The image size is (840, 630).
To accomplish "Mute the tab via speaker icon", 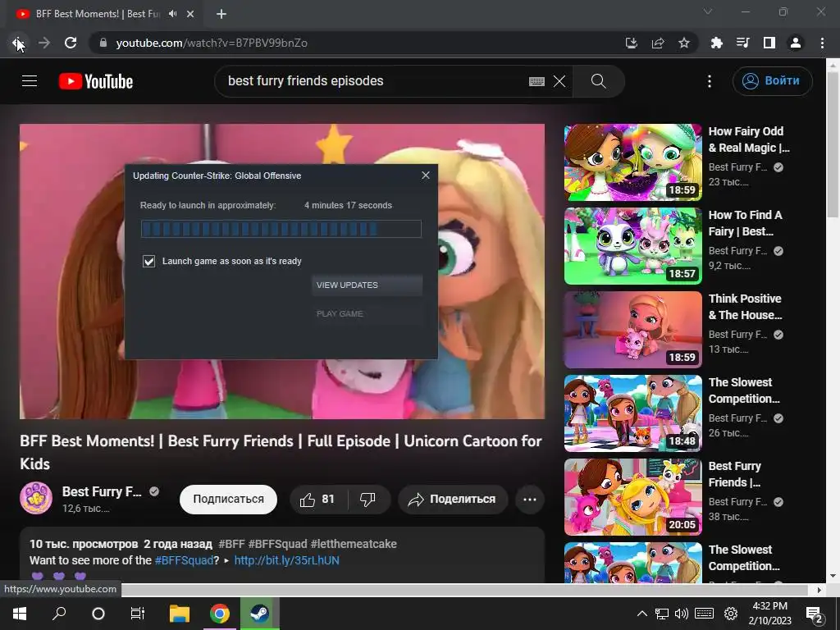I will [x=172, y=14].
